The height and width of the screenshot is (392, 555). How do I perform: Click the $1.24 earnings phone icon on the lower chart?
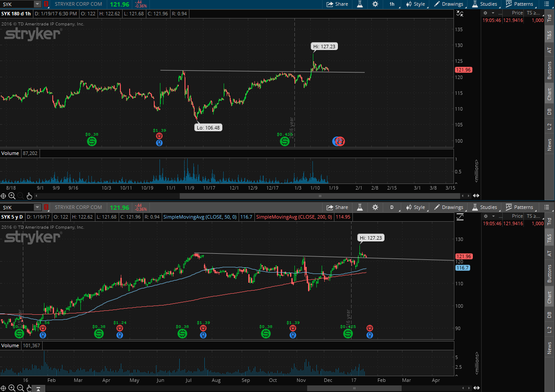point(119,328)
